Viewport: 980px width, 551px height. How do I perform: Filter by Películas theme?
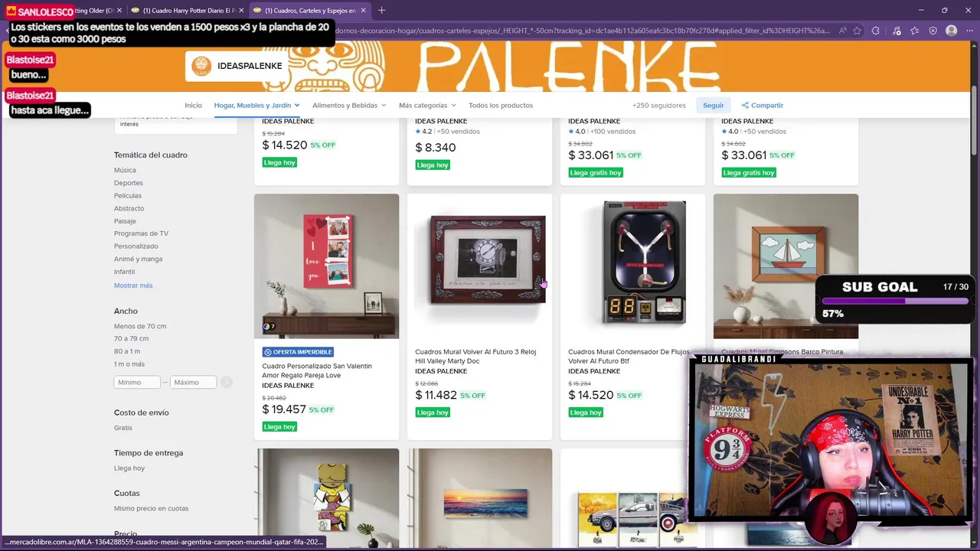click(128, 196)
